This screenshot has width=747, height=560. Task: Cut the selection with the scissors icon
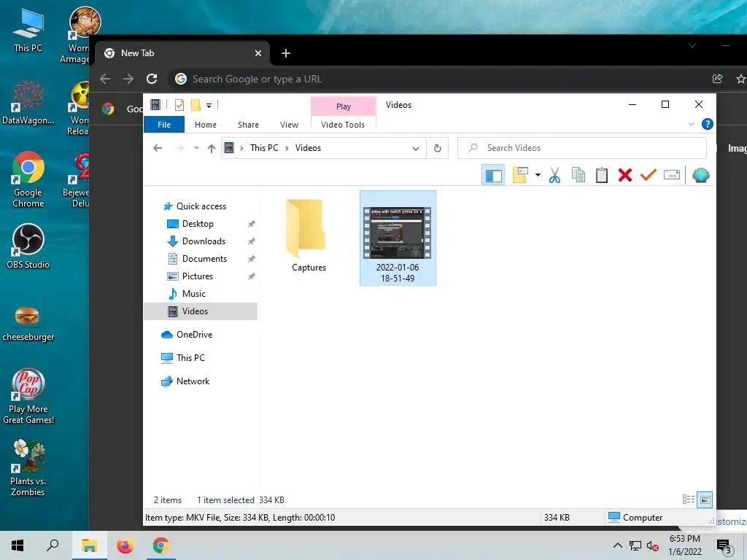(x=554, y=175)
